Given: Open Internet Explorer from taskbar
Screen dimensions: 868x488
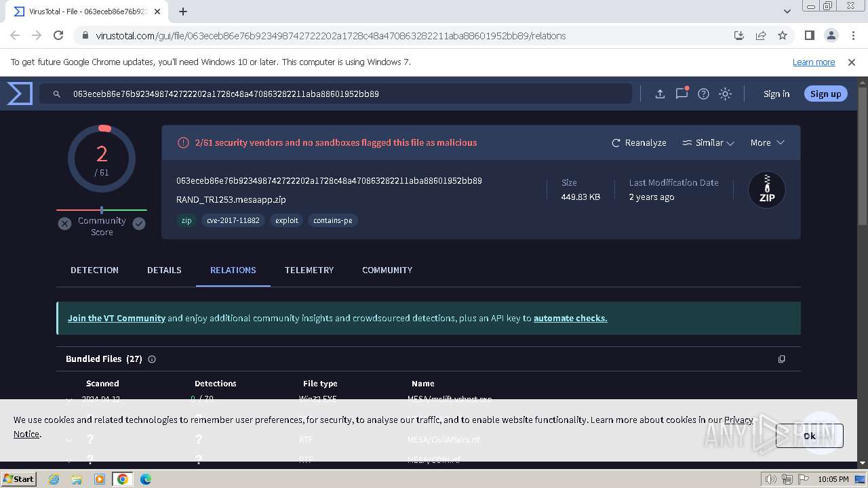Looking at the screenshot, I should (x=54, y=479).
